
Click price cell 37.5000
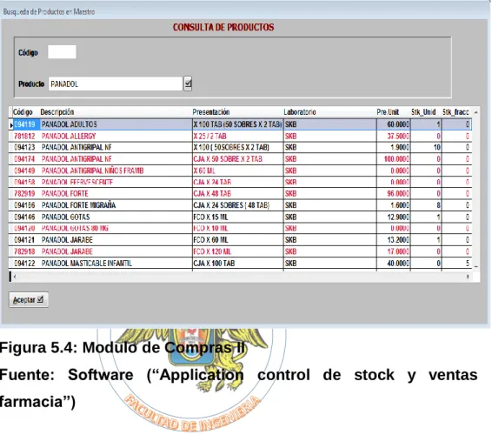(x=394, y=137)
